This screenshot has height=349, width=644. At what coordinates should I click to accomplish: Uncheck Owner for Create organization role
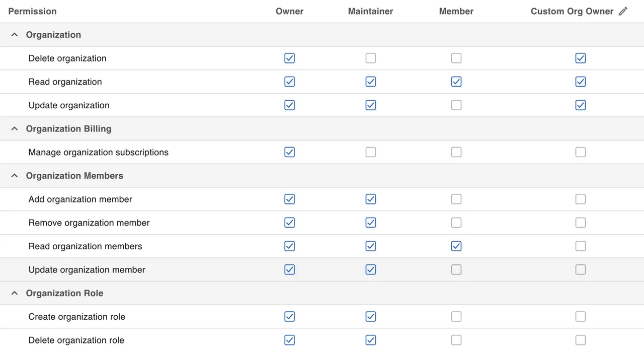[289, 317]
